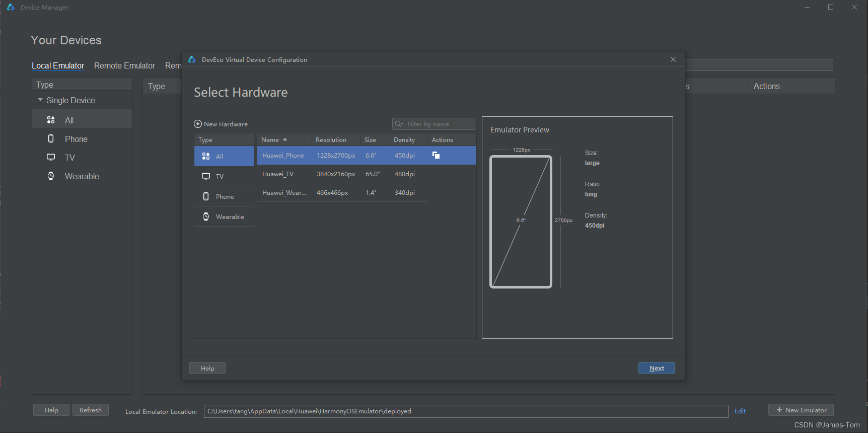Click the Next button
Screen dimensions: 868x433
[x=657, y=368]
